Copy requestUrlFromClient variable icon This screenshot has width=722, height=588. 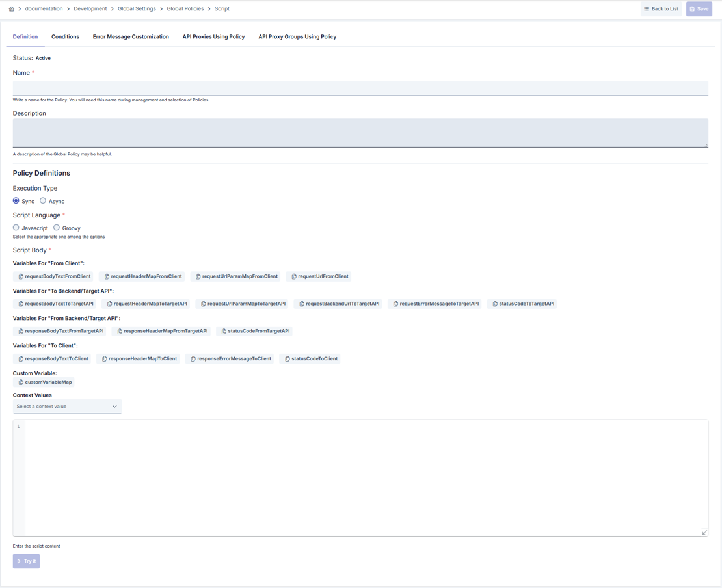(294, 276)
